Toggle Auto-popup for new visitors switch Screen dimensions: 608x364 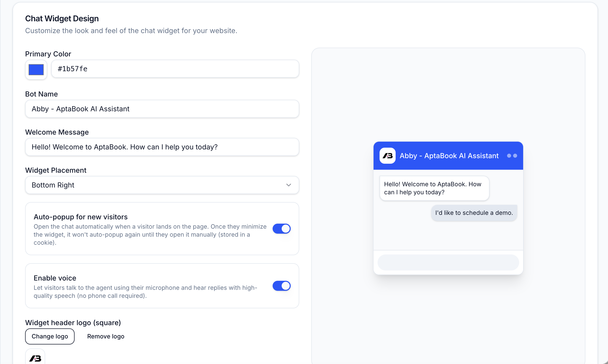coord(281,229)
